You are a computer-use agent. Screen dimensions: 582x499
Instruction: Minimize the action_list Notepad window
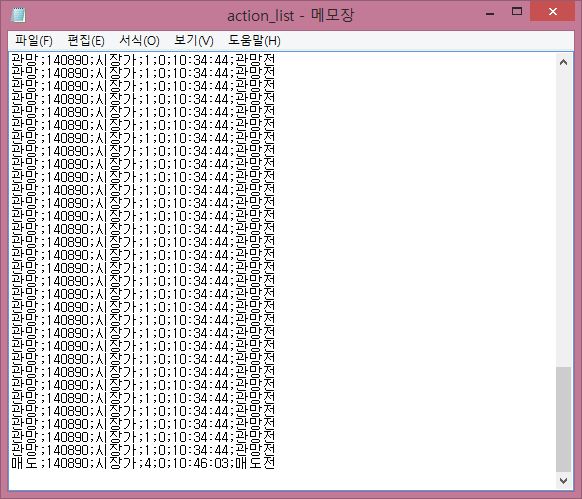click(490, 13)
